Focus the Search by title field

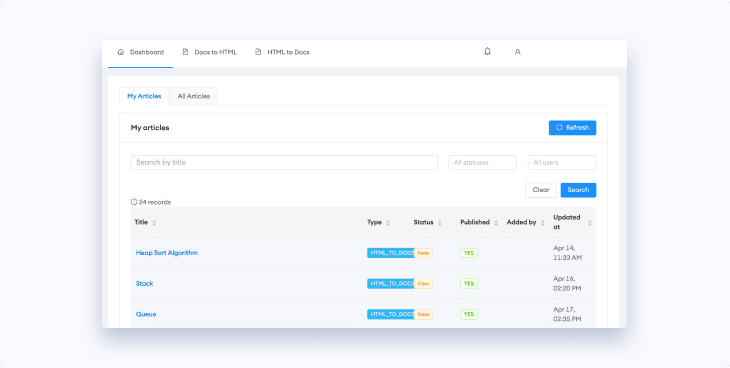284,162
